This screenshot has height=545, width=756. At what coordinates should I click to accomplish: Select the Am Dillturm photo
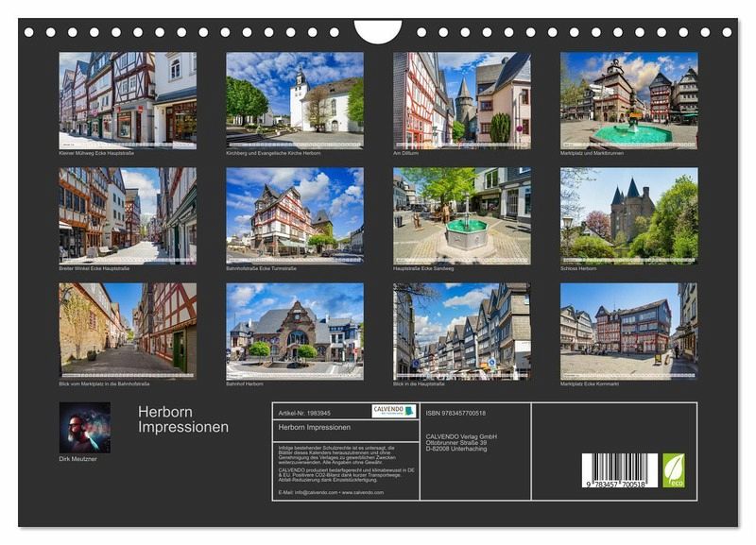pos(461,99)
